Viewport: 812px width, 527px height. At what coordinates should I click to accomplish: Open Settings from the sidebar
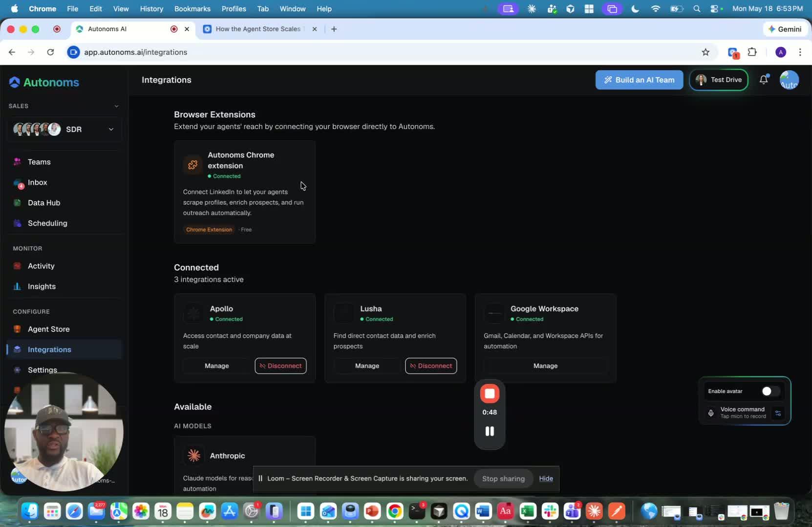(x=42, y=370)
